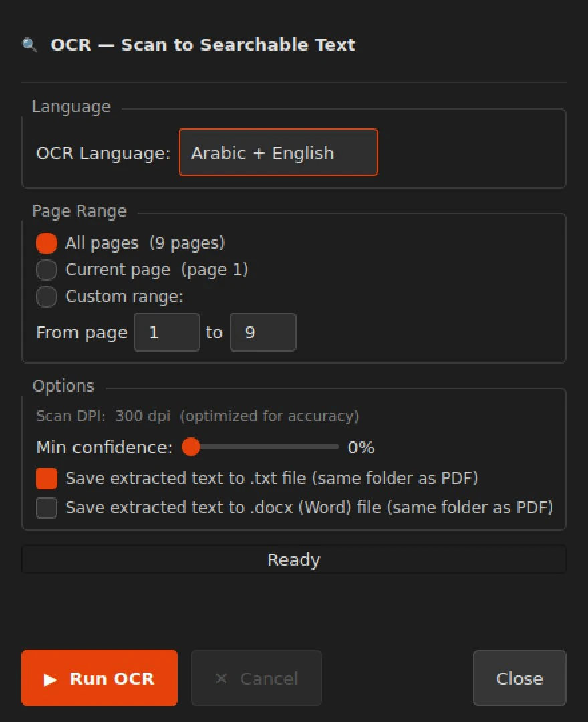Click the Options group heading
The image size is (588, 722).
tap(63, 386)
